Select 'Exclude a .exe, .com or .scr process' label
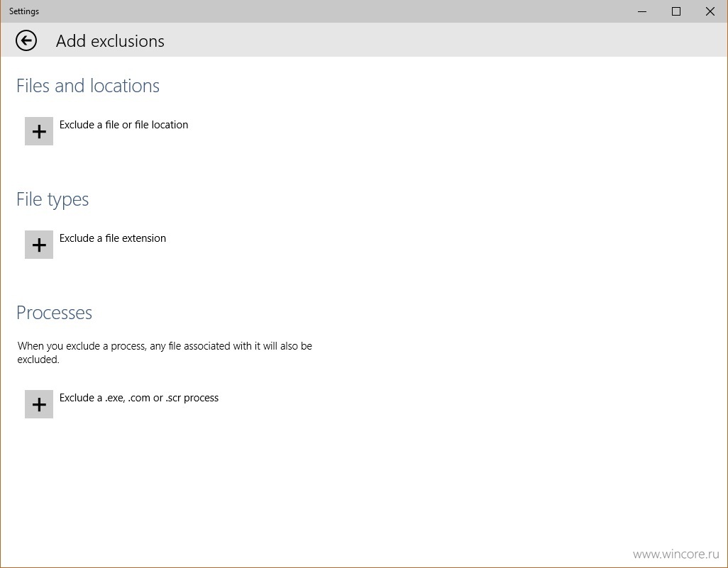Viewport: 728px width, 568px height. point(139,398)
